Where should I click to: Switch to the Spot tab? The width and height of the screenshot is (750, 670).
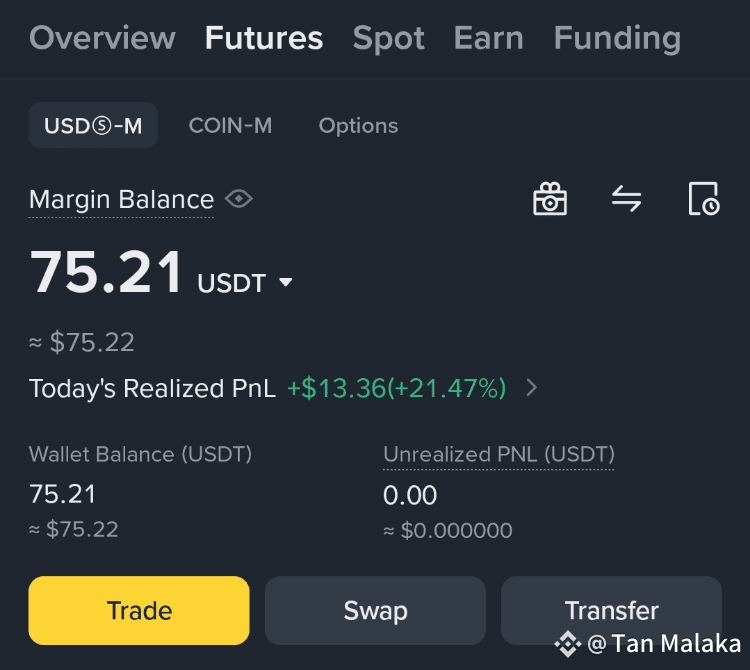click(x=388, y=38)
